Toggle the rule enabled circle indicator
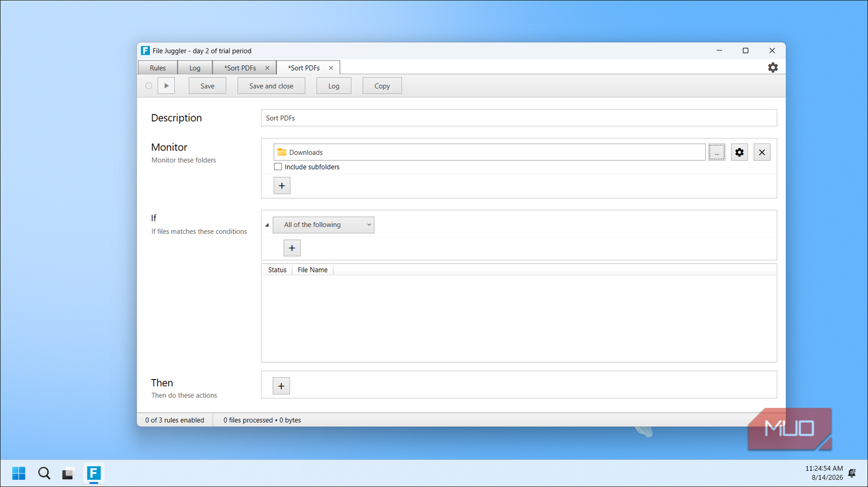The image size is (868, 487). pos(149,86)
